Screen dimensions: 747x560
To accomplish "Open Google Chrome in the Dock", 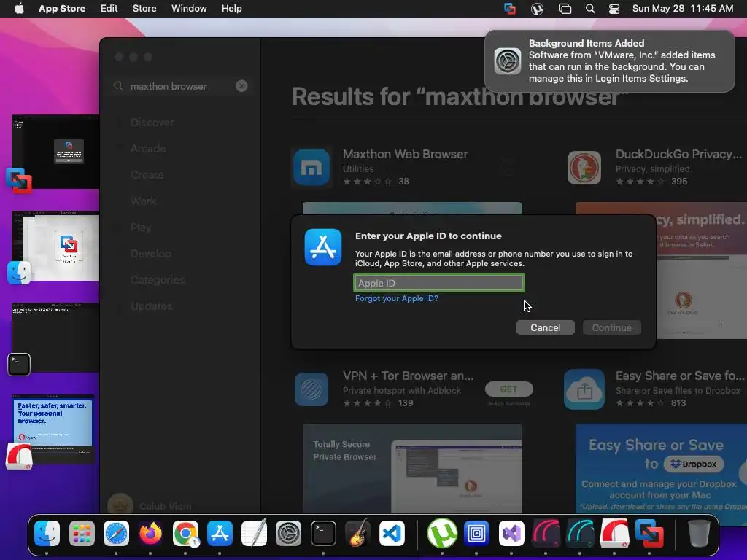I will pyautogui.click(x=185, y=533).
